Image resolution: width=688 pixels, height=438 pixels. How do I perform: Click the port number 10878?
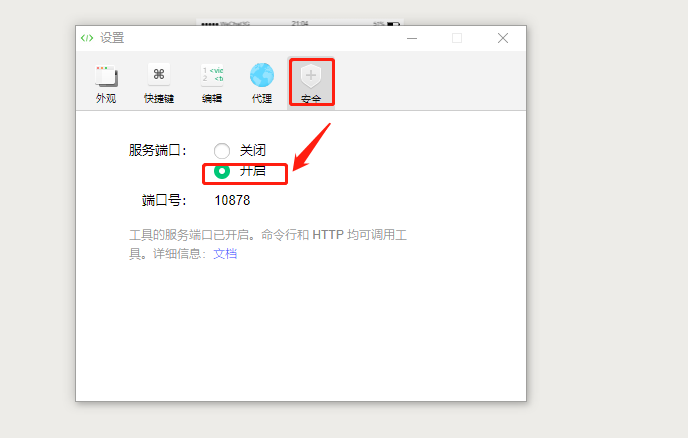(232, 200)
